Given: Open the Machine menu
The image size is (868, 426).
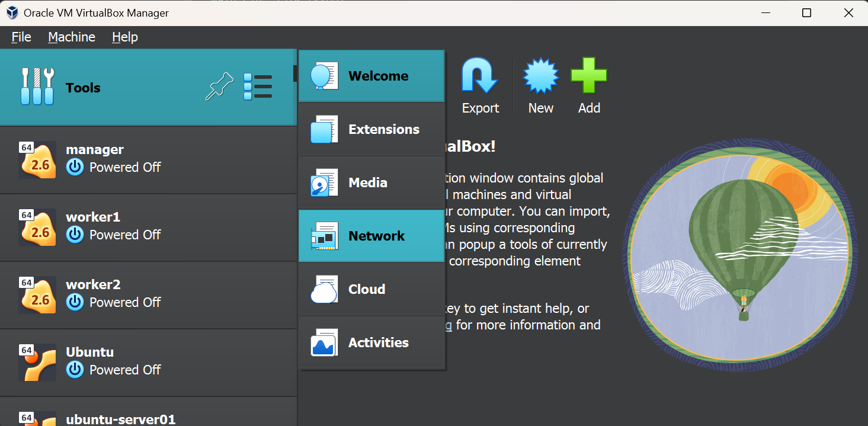Looking at the screenshot, I should [x=72, y=37].
